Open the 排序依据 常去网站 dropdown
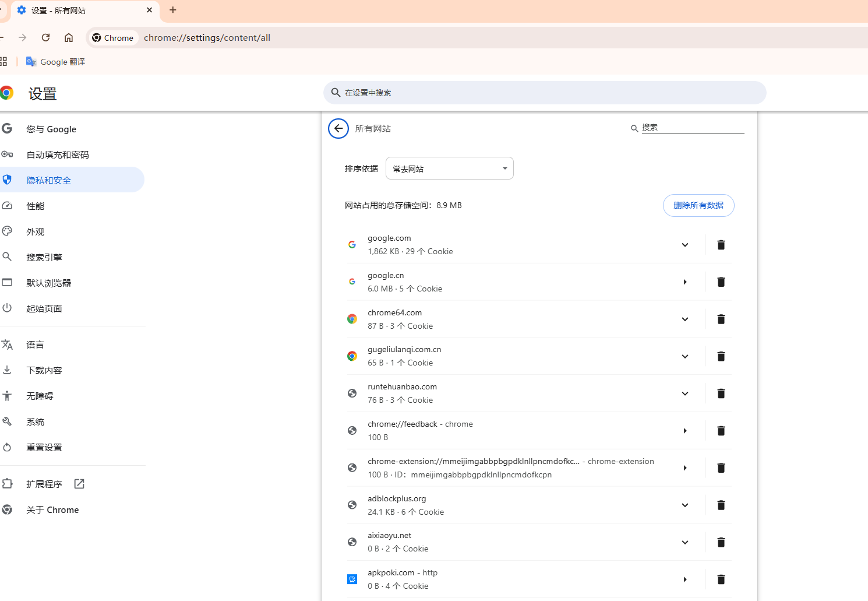Image resolution: width=868 pixels, height=601 pixels. [449, 168]
